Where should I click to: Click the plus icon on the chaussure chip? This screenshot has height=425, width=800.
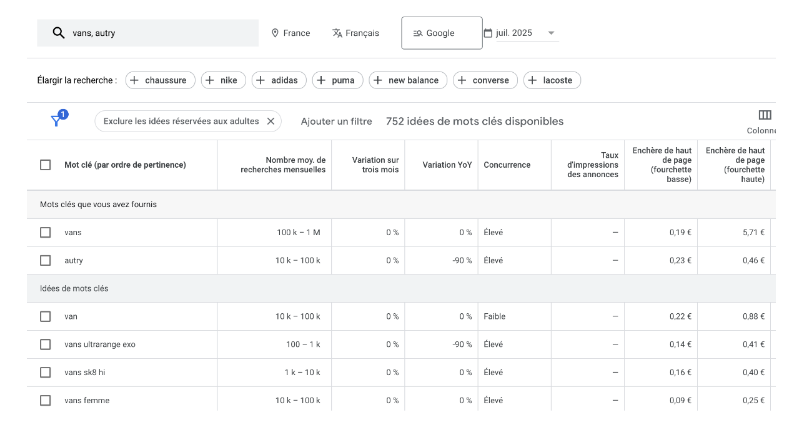tap(134, 80)
